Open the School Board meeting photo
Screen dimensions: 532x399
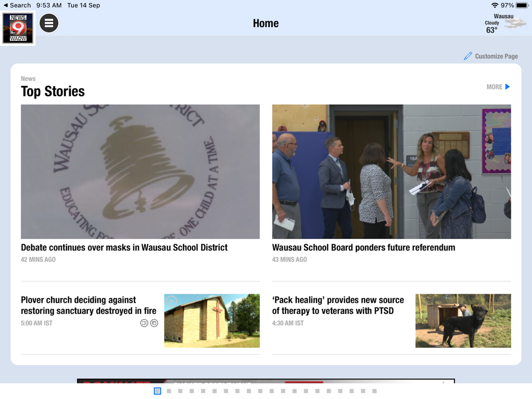(392, 171)
